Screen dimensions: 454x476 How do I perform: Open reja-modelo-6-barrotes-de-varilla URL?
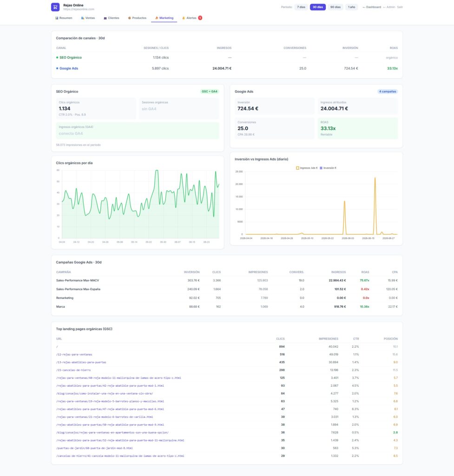105,417
